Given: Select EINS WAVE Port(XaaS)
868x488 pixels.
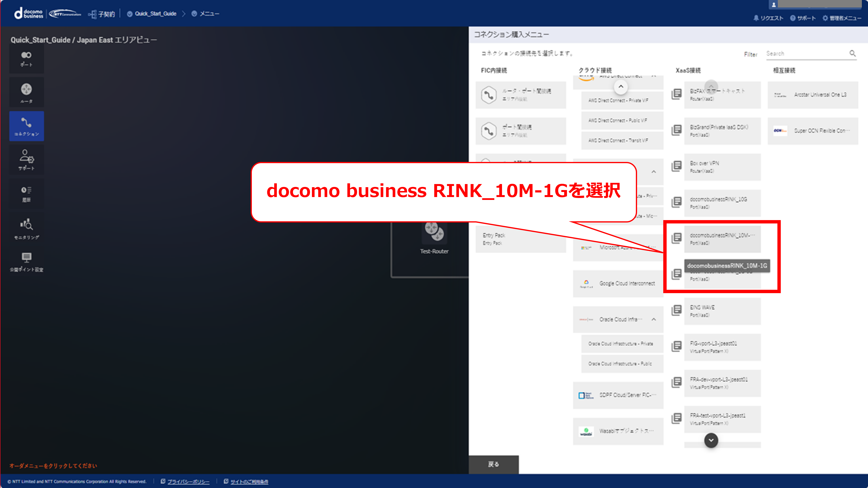Looking at the screenshot, I should (722, 311).
